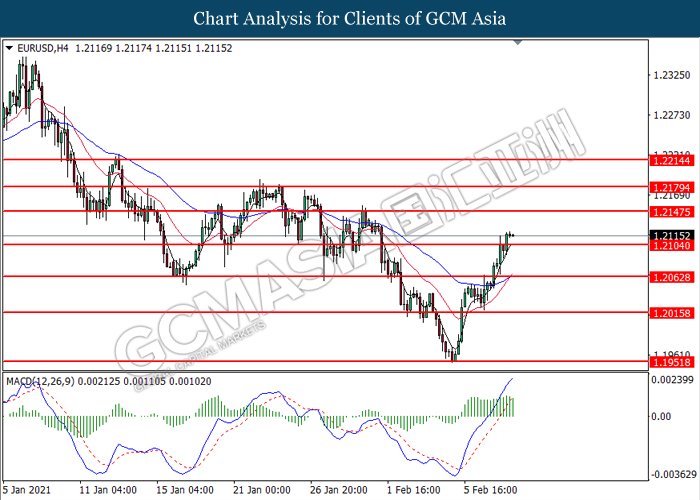
Task: Click the 1.22730 price scale value
Action: (x=671, y=115)
